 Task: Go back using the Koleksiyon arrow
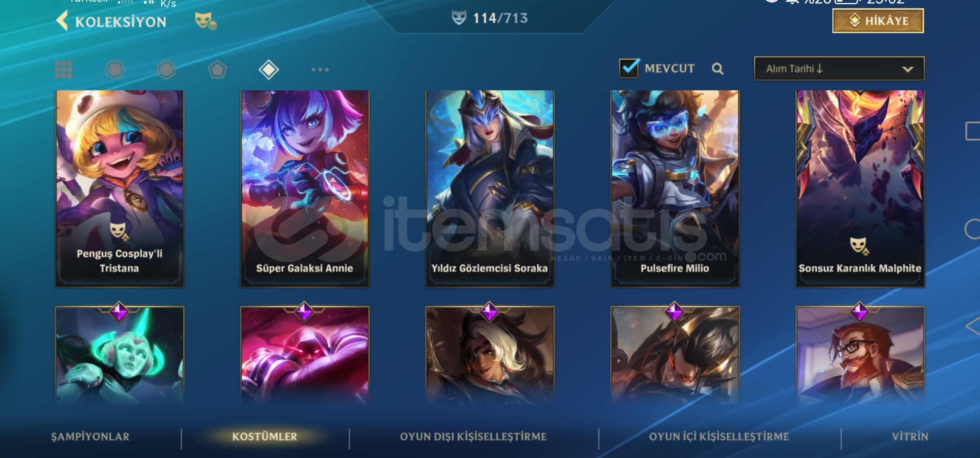coord(62,21)
